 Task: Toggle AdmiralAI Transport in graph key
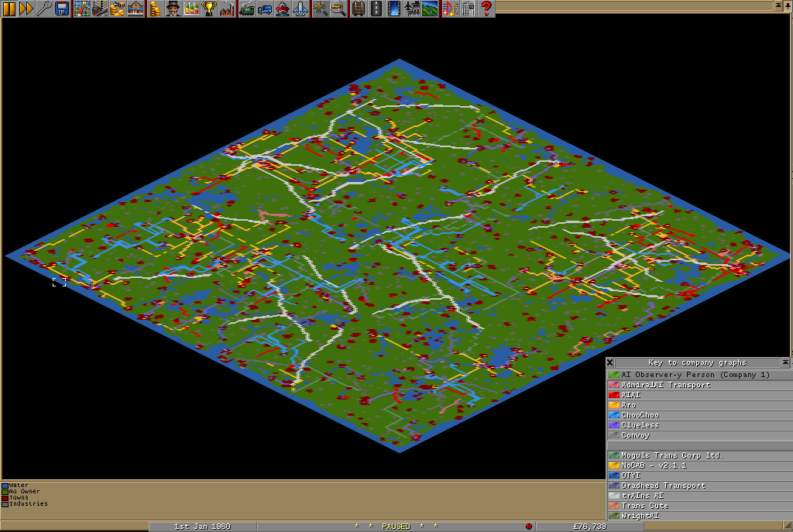click(699, 385)
